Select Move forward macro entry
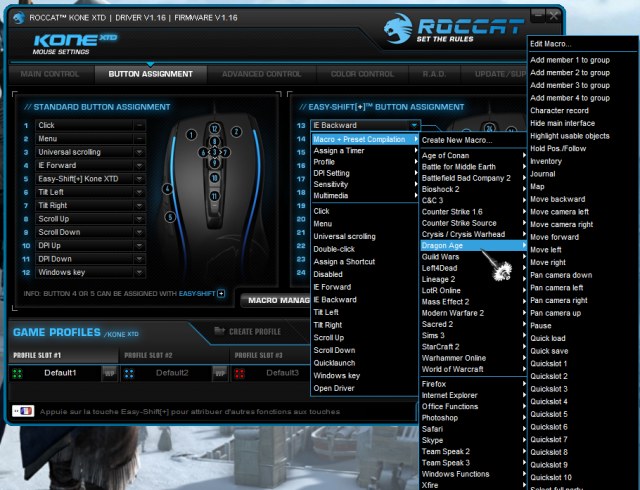 tap(554, 237)
